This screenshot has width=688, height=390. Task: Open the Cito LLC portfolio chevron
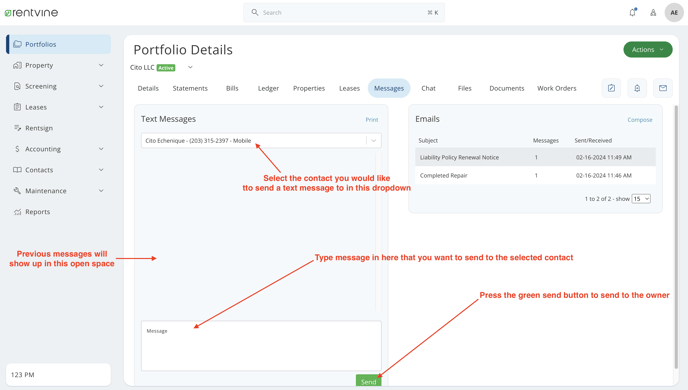click(x=190, y=67)
